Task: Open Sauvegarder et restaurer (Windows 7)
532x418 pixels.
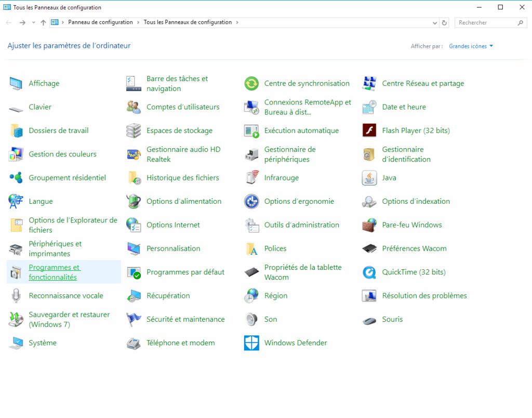Action: click(70, 319)
